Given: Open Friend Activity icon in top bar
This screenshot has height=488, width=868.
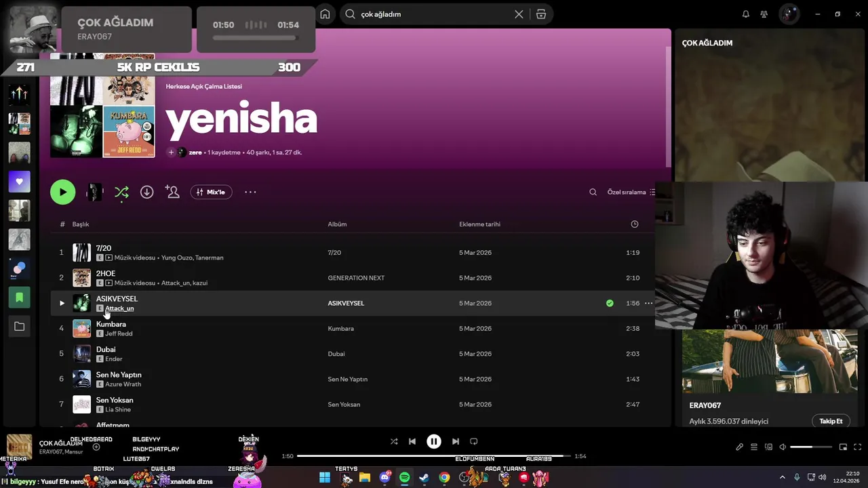Looking at the screenshot, I should [x=764, y=14].
